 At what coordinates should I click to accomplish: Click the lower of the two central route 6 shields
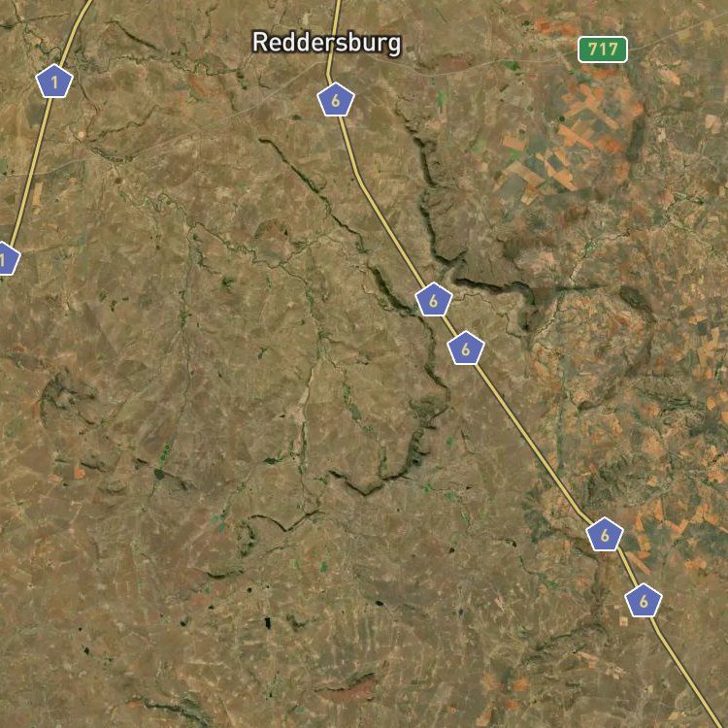point(466,348)
